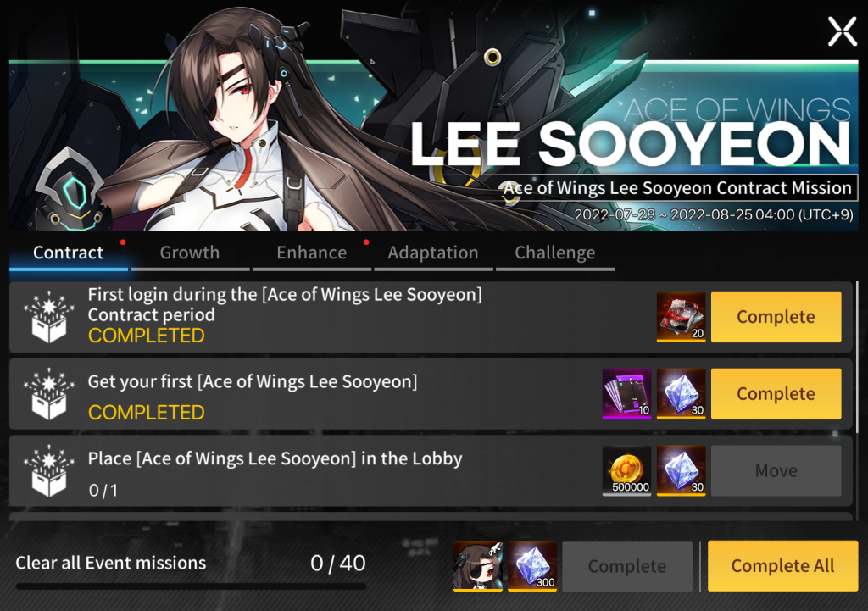
Task: Tap the 20 ticket reward icon
Action: (x=681, y=317)
